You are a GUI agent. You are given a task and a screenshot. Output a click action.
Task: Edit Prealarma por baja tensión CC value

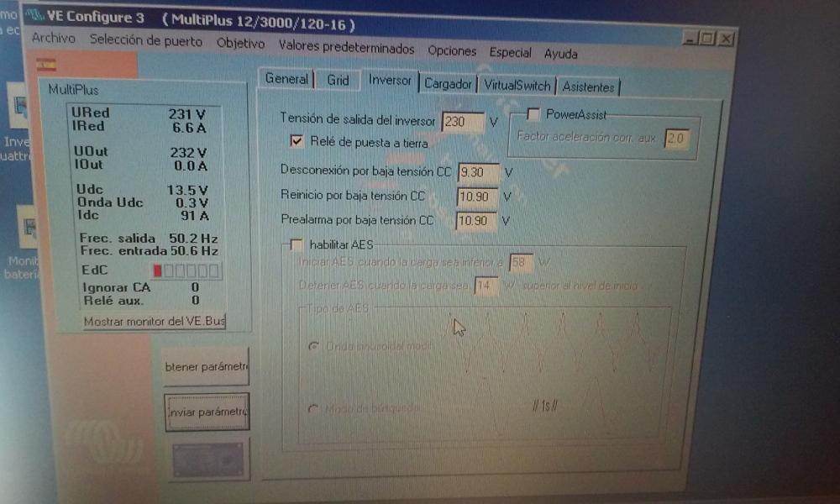(475, 221)
